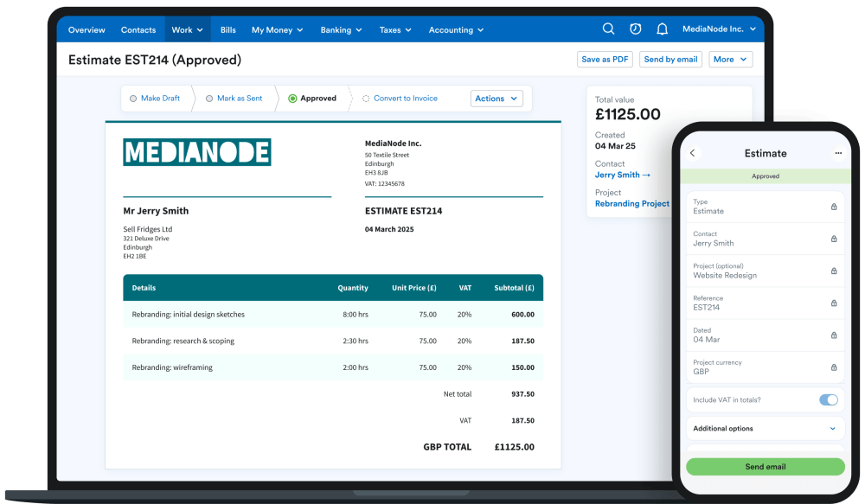This screenshot has height=504, width=865.
Task: Tap the green Send email button on phone
Action: (766, 467)
